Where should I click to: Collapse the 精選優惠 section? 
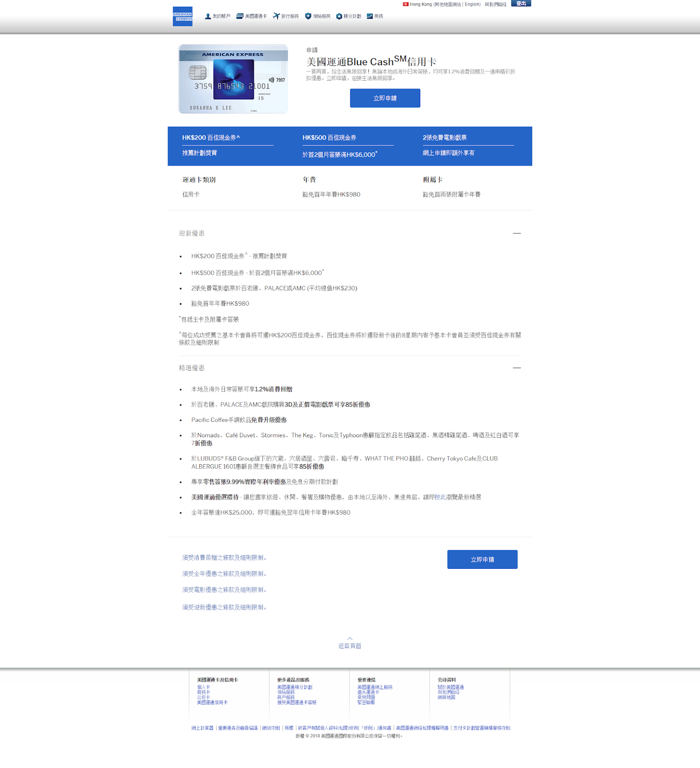(x=517, y=368)
